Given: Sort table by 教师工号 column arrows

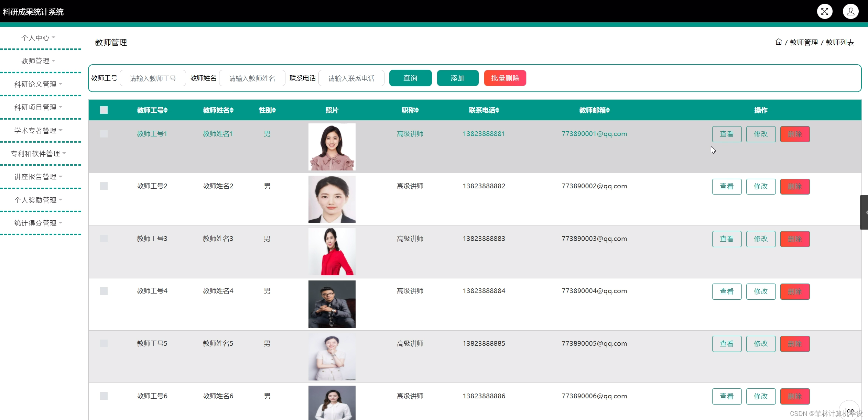Looking at the screenshot, I should [x=166, y=110].
